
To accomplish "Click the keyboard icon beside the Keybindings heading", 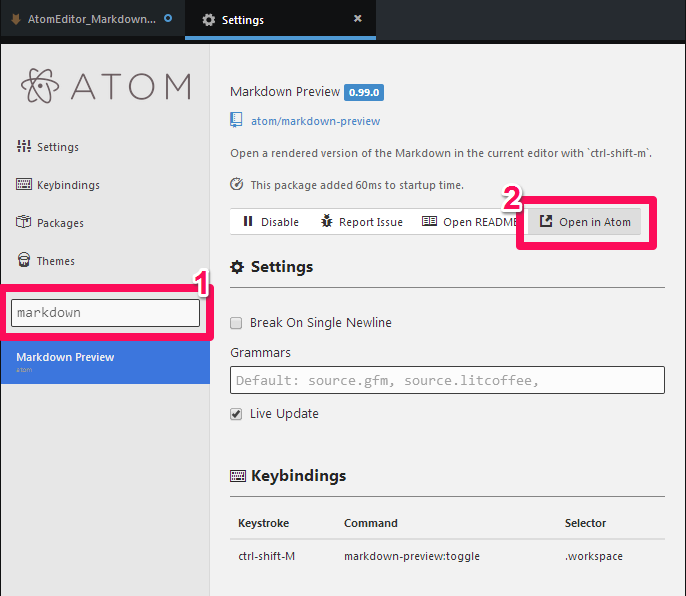I will pos(238,476).
